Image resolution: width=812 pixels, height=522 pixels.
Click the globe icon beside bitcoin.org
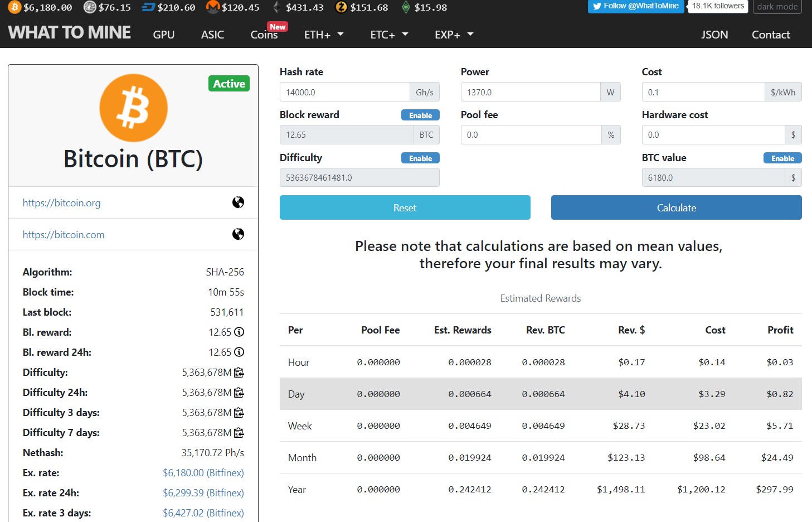pyautogui.click(x=238, y=202)
